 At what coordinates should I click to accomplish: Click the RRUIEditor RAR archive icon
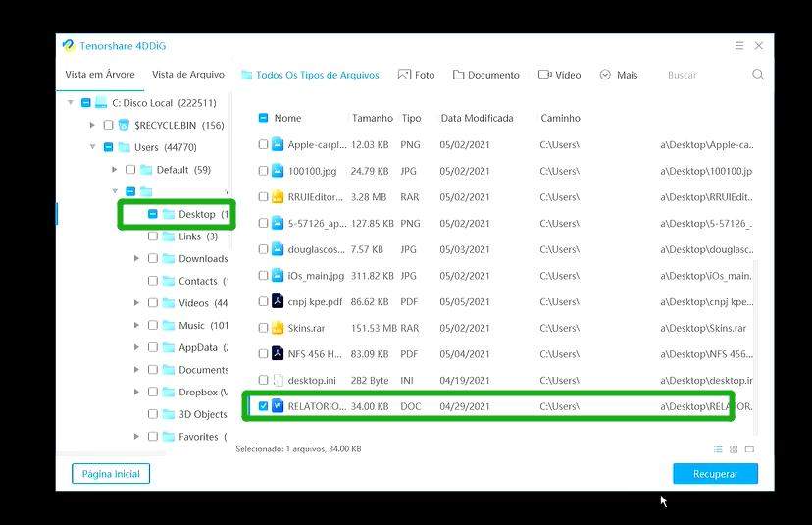point(278,197)
